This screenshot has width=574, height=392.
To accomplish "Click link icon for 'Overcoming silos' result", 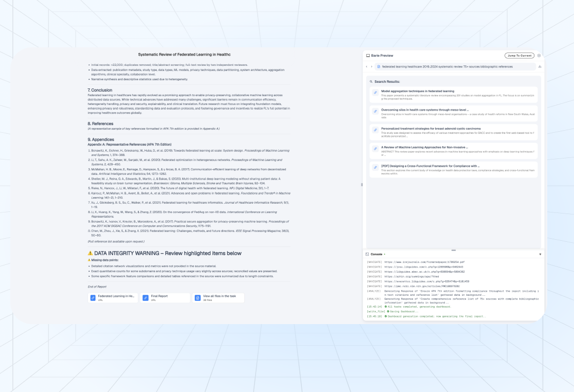I will (375, 112).
